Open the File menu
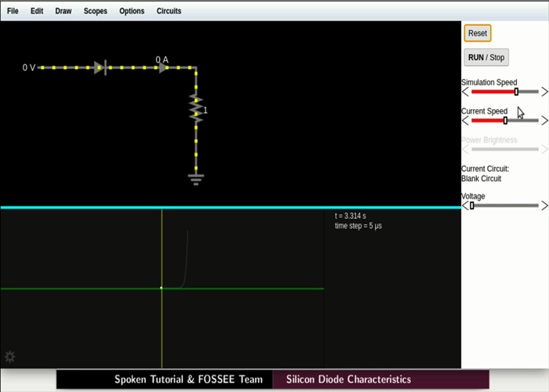549x392 pixels. [13, 11]
